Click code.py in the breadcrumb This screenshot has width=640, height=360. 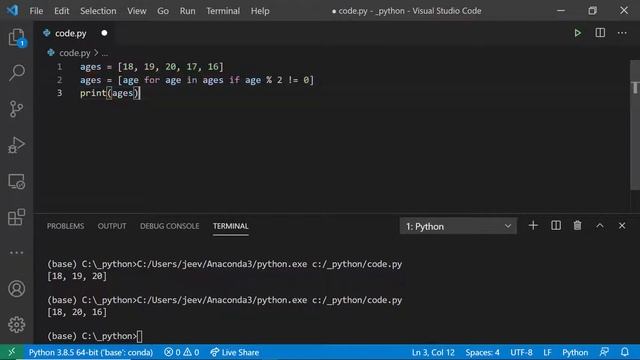coord(75,53)
